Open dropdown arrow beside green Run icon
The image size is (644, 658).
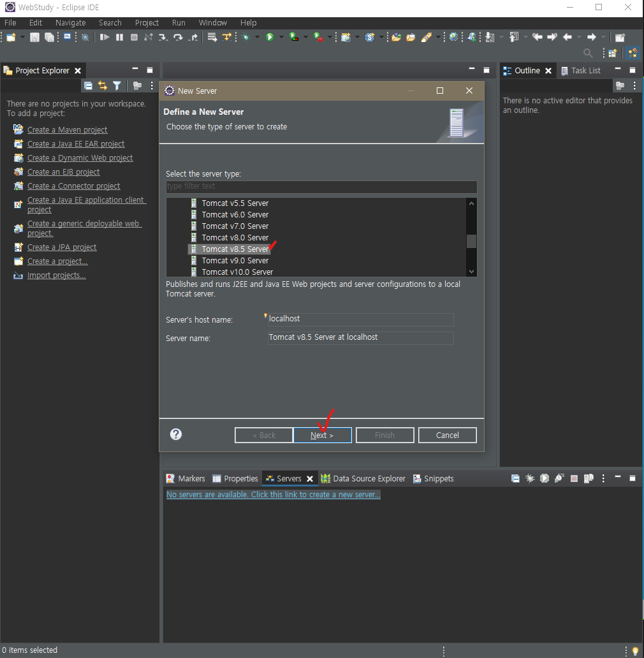(x=281, y=38)
